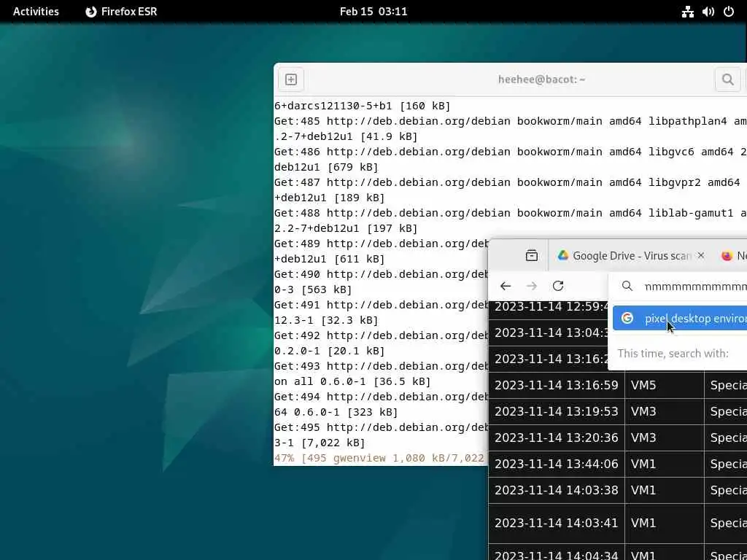Screen dimensions: 747x560
Task: Click Get:485 line in terminal
Action: pyautogui.click(x=510, y=121)
